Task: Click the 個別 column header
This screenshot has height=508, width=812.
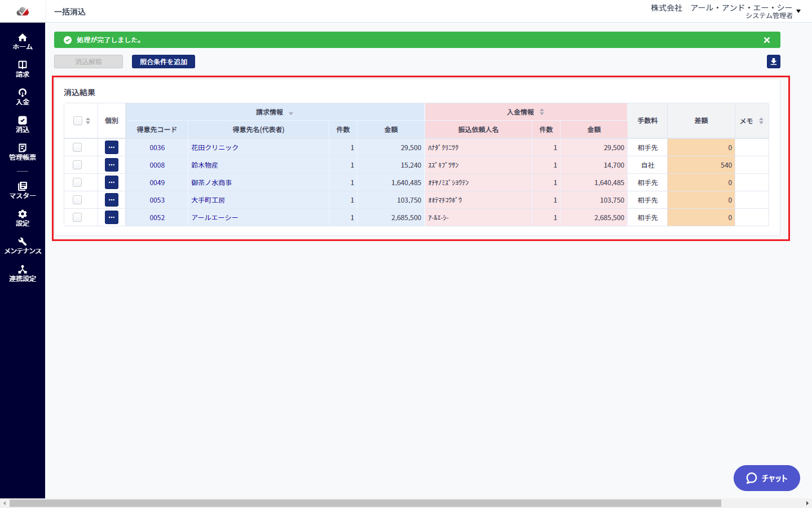Action: tap(112, 121)
